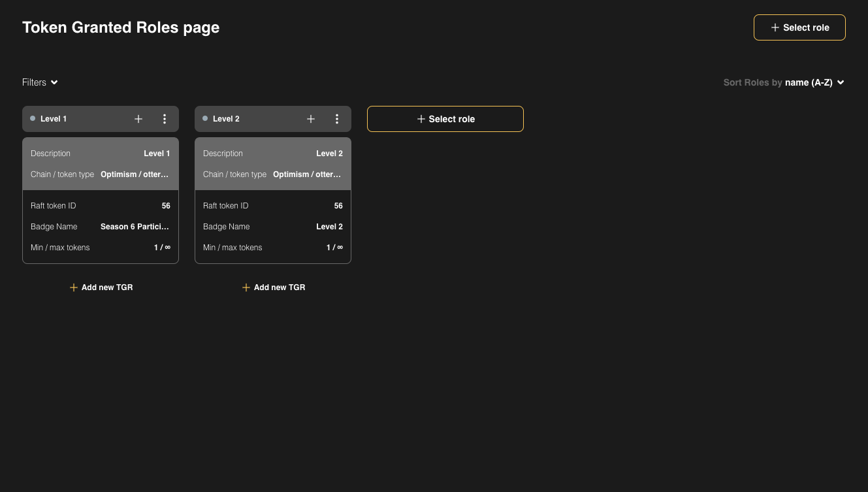Screen dimensions: 868x492
Task: Click Level 2 card's Optimism chain value
Action: click(307, 174)
